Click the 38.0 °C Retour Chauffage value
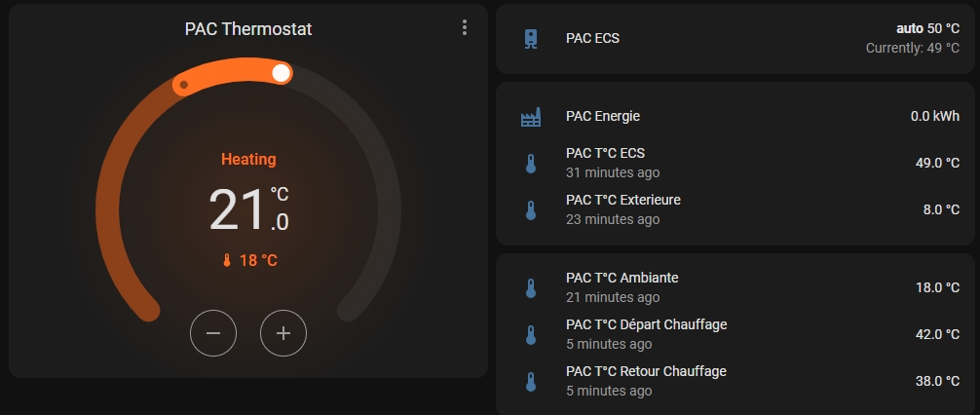The width and height of the screenshot is (980, 415). (x=937, y=381)
